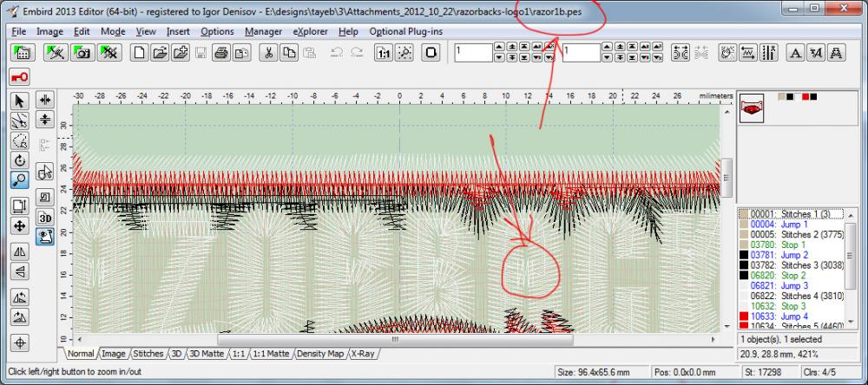
Task: Click the down arrow stepper beside the first number field
Action: [499, 57]
